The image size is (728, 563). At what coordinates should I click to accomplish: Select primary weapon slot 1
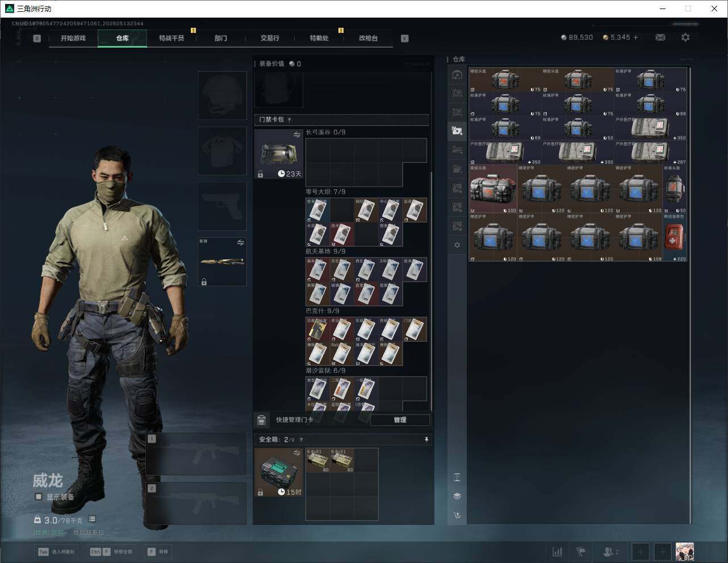point(196,454)
